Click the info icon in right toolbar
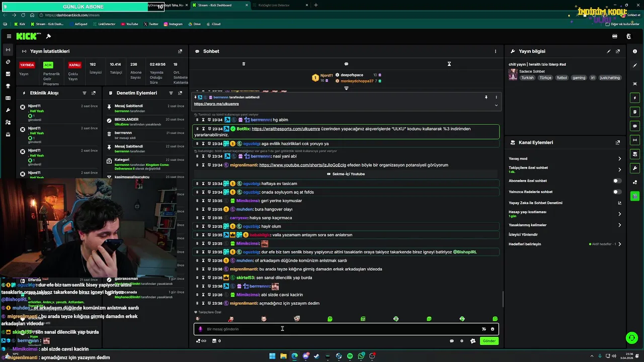Screen dimensions: 644x362 click(x=635, y=51)
